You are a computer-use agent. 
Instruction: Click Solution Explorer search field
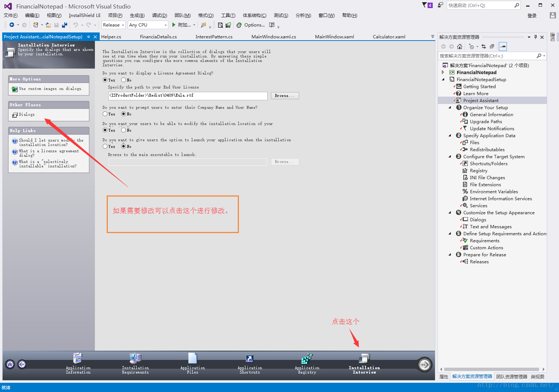(492, 56)
